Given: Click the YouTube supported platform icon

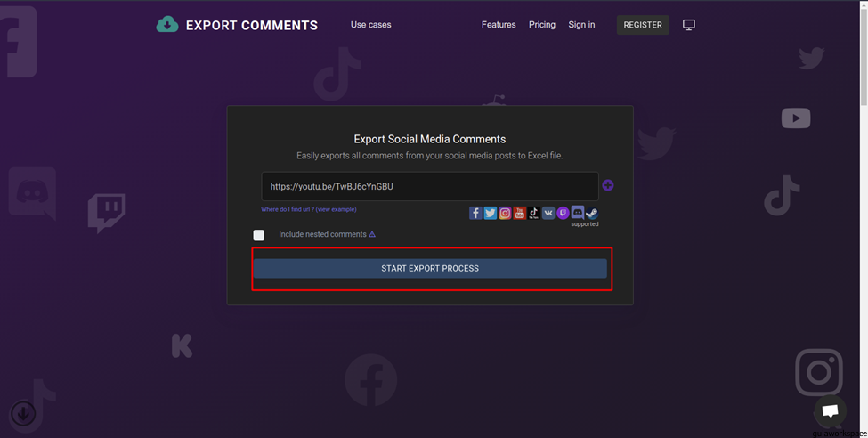Looking at the screenshot, I should coord(519,213).
